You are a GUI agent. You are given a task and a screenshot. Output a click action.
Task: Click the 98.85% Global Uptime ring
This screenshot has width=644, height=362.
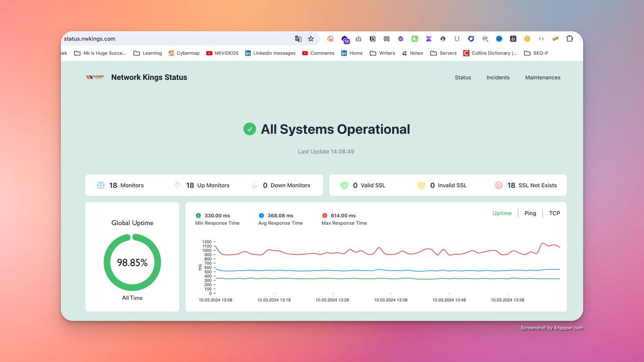point(132,262)
